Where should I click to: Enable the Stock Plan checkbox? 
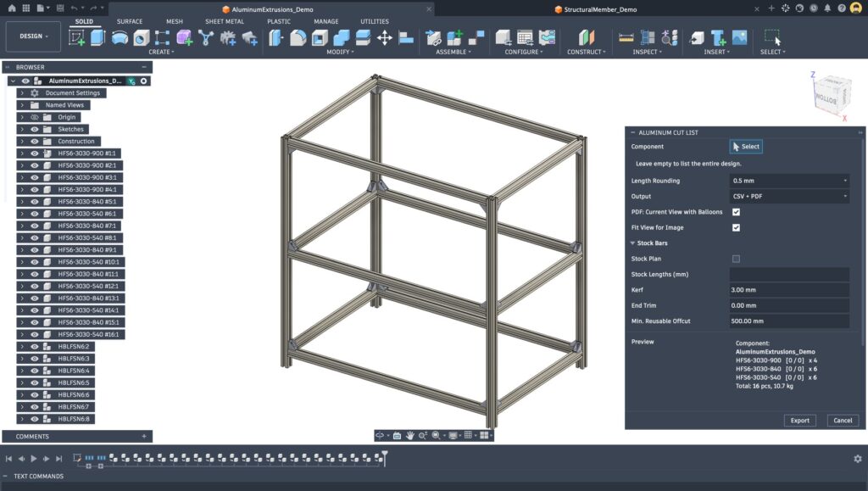(736, 259)
